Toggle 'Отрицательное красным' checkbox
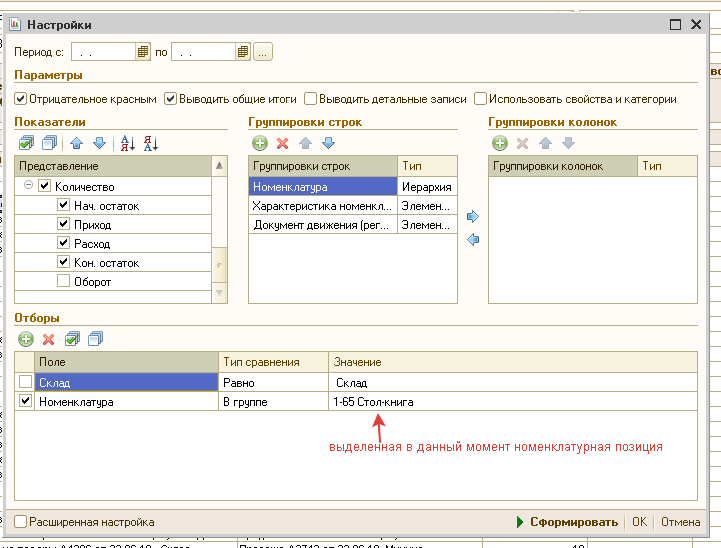Image resolution: width=721 pixels, height=548 pixels. coord(21,99)
